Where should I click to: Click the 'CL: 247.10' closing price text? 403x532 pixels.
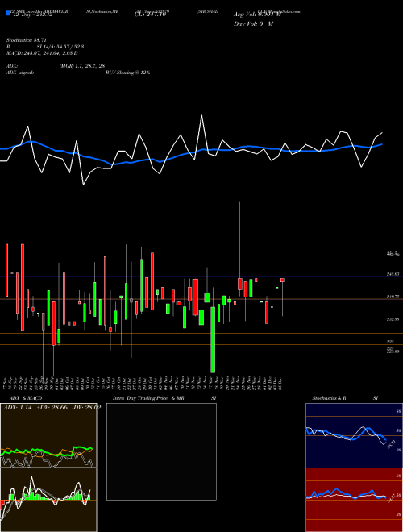pos(150,15)
